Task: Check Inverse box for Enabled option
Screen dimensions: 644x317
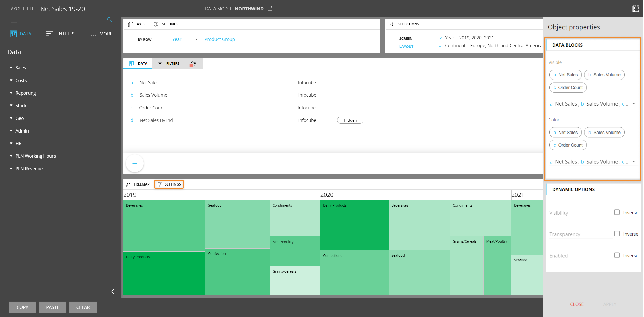Action: 617,255
